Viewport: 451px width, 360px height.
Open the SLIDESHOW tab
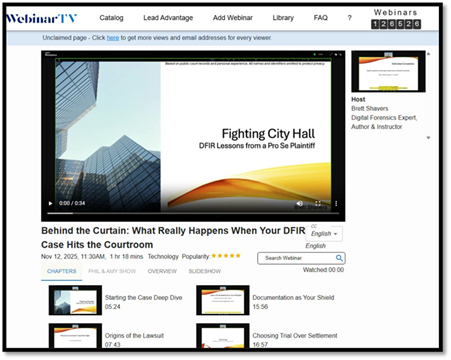point(205,271)
